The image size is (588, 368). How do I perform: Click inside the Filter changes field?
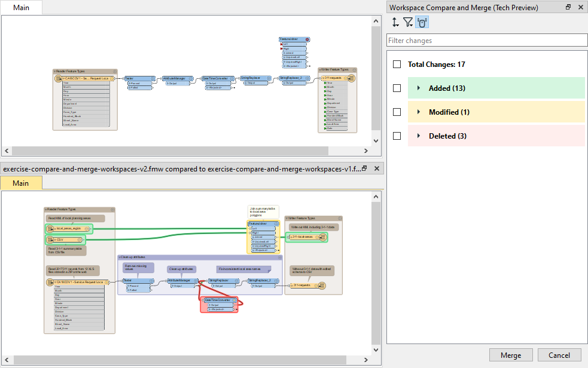tap(485, 40)
